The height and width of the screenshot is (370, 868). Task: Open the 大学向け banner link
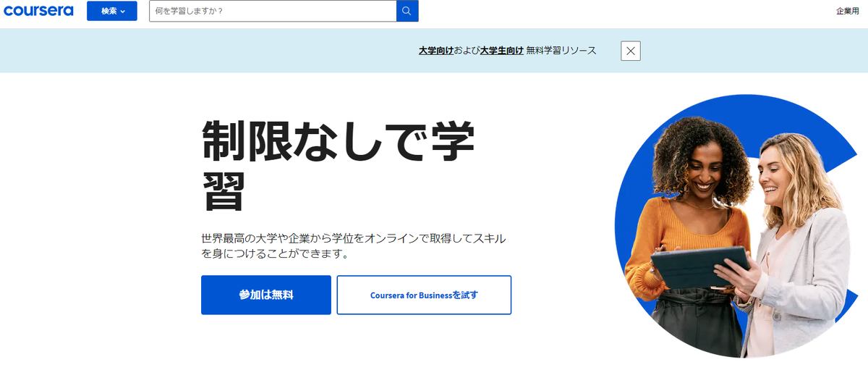436,51
